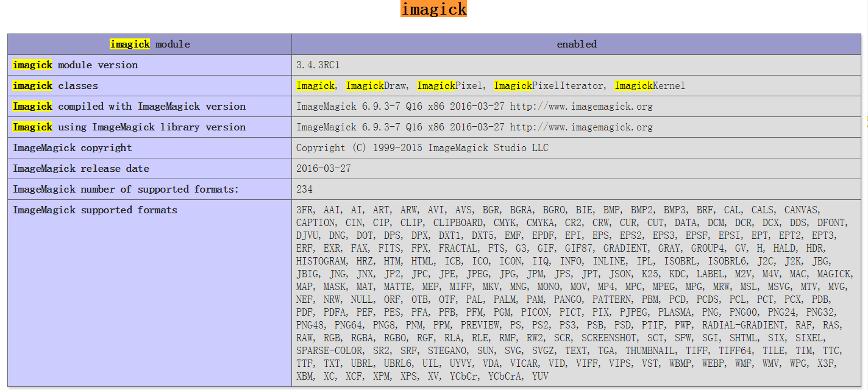Click the PLASMA format entry
This screenshot has width=868, height=390.
(x=674, y=313)
